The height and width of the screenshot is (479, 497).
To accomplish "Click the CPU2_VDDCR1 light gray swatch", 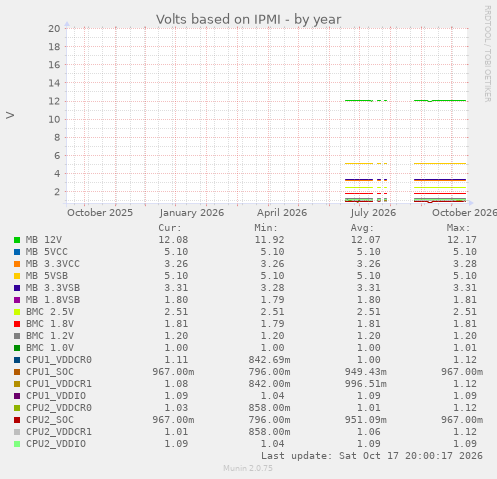I will tap(17, 432).
